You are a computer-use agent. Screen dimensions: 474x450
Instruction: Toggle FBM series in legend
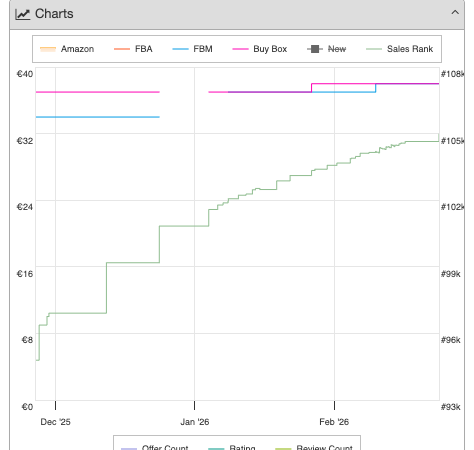[192, 49]
